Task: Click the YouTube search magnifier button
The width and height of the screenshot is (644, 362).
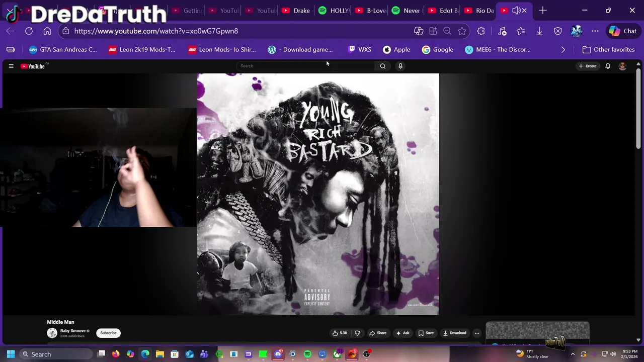Action: [383, 66]
